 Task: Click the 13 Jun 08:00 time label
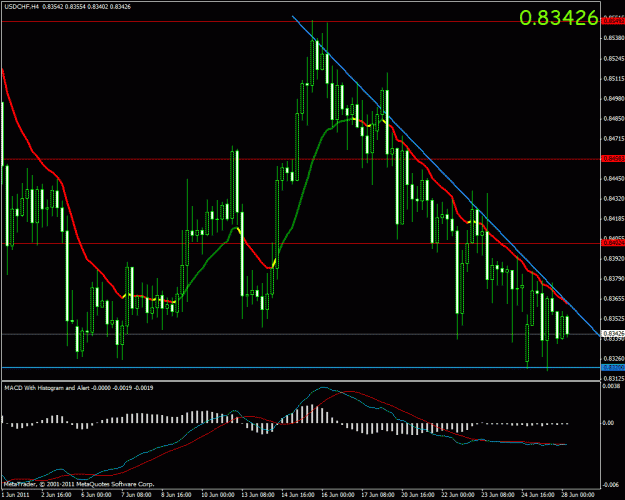coord(256,495)
